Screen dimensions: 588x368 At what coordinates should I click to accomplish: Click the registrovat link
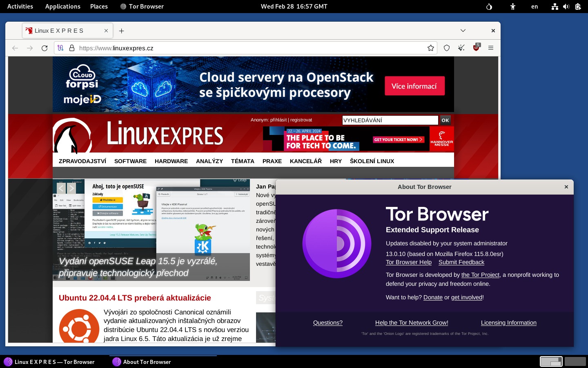[301, 120]
